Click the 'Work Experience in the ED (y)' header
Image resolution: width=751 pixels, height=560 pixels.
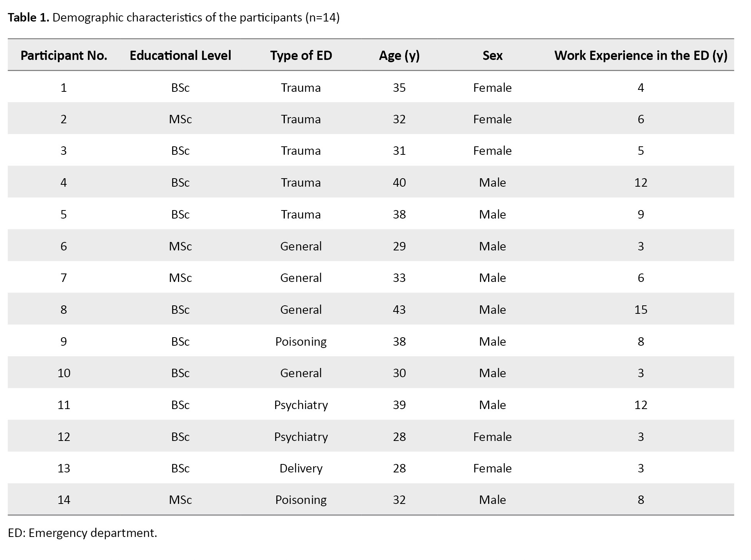pos(641,56)
